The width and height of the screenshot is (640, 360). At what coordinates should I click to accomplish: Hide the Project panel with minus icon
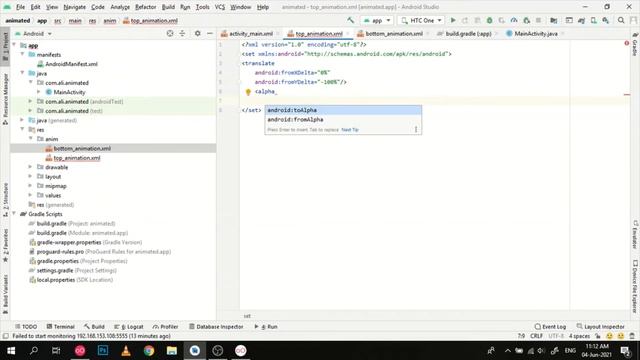(x=210, y=33)
